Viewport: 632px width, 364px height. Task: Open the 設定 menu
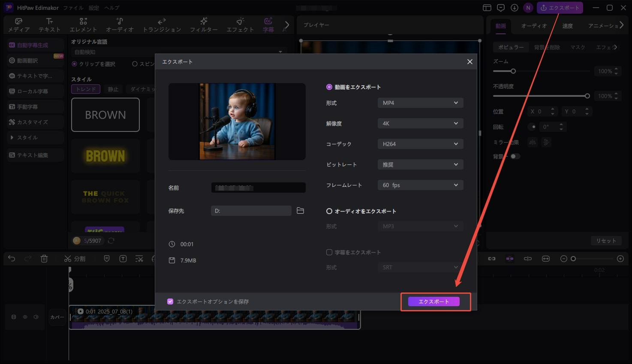point(94,8)
